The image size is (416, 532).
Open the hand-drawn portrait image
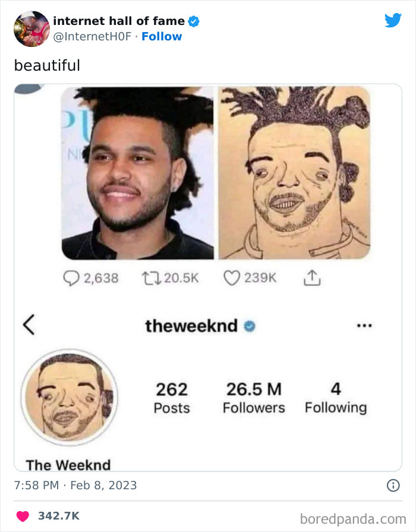(x=294, y=173)
